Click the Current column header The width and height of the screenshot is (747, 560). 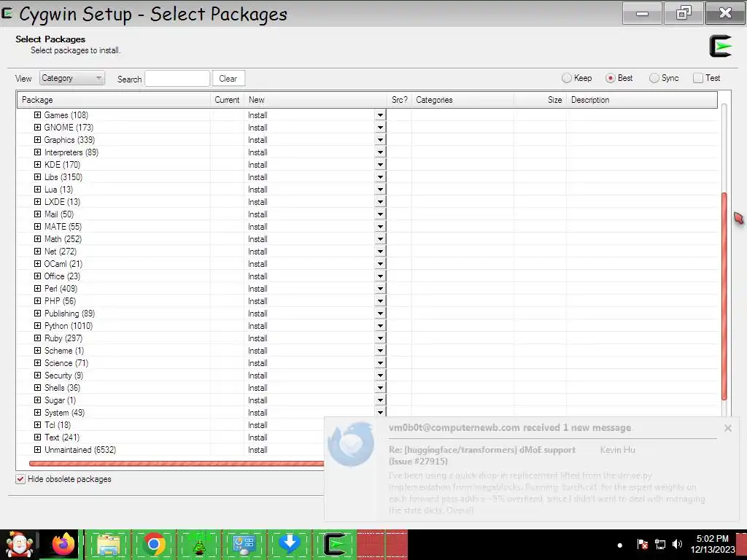[228, 100]
